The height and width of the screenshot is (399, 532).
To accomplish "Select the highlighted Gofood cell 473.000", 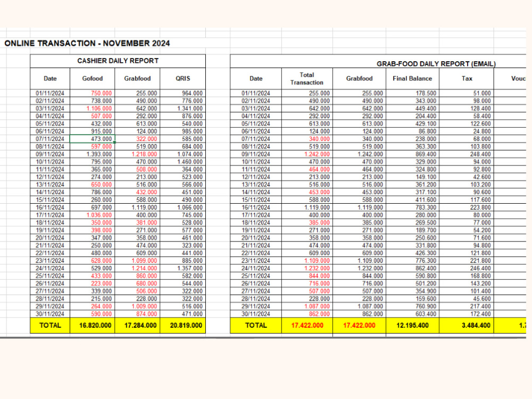I will (92, 139).
